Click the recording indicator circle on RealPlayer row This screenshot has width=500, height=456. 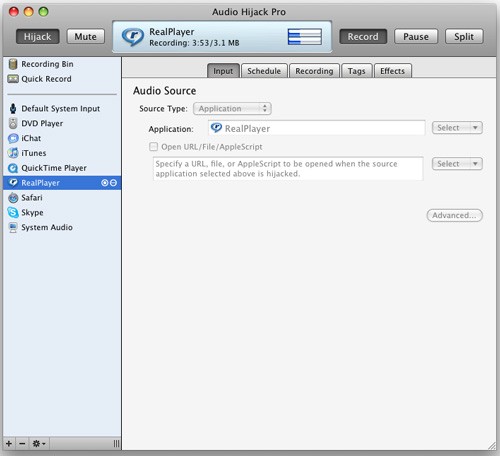105,183
